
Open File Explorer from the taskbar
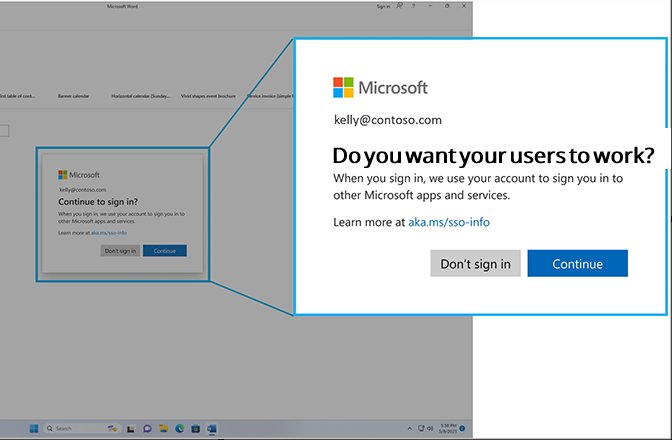[x=163, y=428]
